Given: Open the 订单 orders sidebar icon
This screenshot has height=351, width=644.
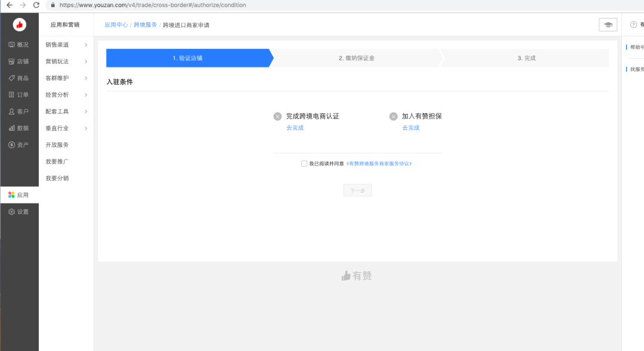Looking at the screenshot, I should point(12,95).
